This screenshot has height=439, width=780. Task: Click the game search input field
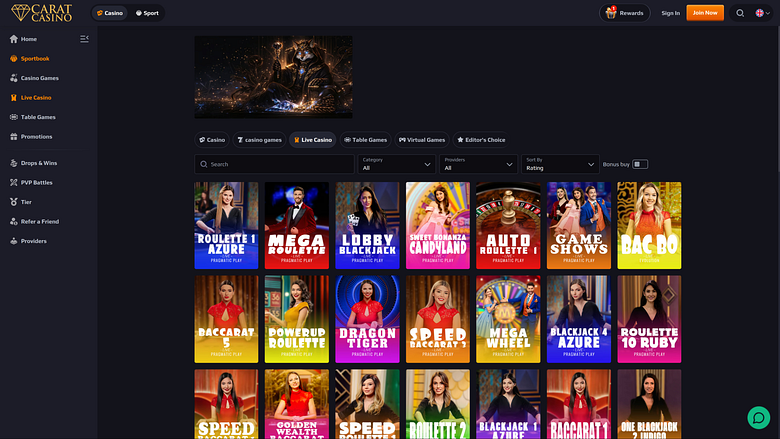coord(274,164)
